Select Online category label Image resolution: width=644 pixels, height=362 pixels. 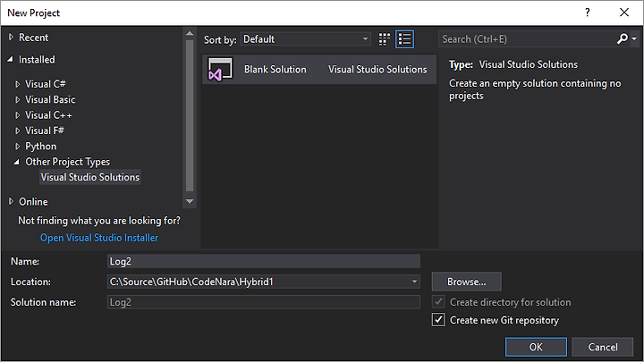[x=33, y=202]
